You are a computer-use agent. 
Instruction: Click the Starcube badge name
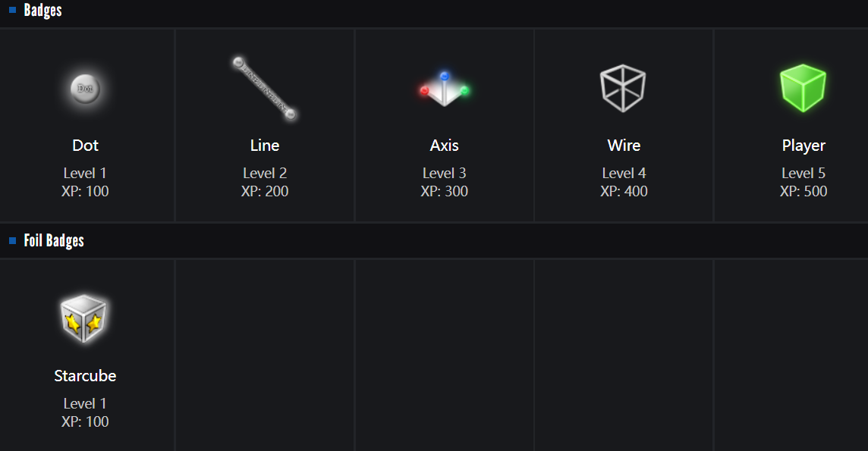[x=85, y=376]
